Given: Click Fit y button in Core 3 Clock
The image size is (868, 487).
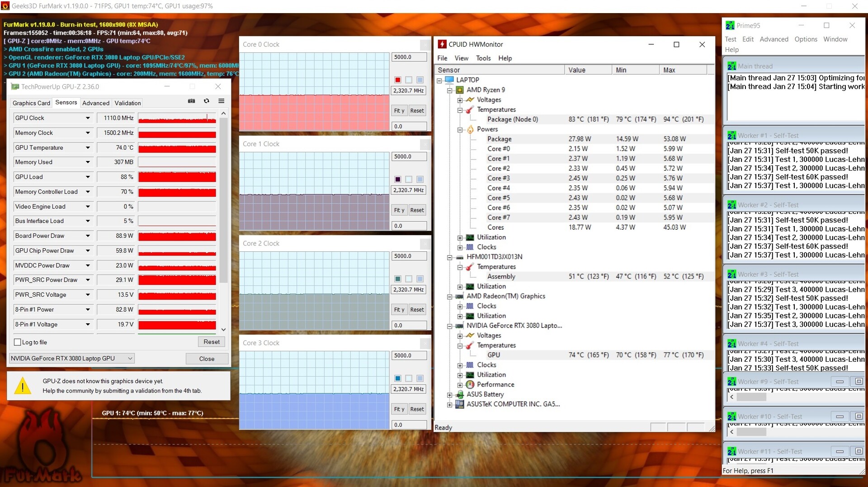Looking at the screenshot, I should point(399,409).
